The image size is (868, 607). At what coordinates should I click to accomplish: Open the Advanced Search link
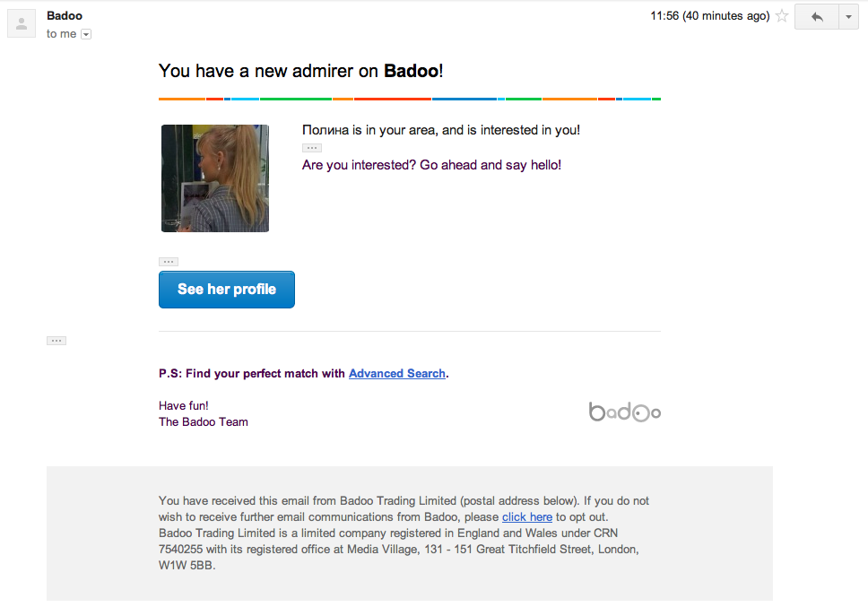point(397,374)
